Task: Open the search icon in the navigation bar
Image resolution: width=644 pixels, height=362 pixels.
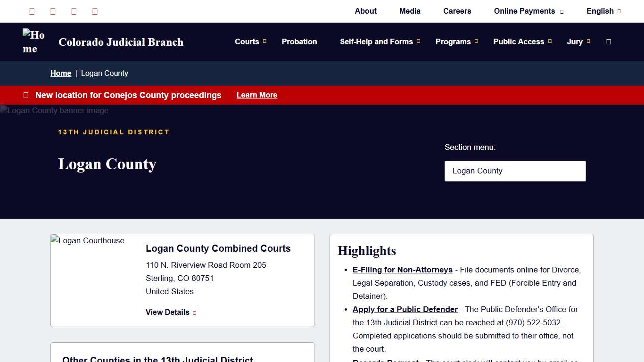Action: click(608, 41)
